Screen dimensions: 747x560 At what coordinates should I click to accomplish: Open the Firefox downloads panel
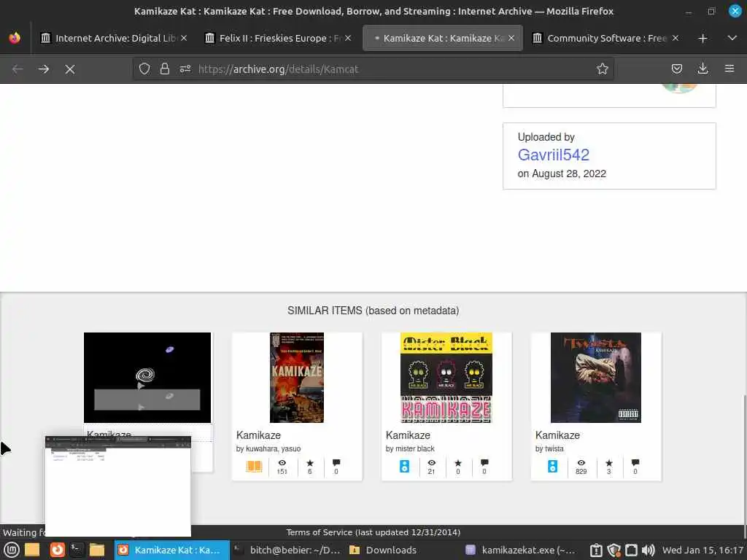point(703,69)
